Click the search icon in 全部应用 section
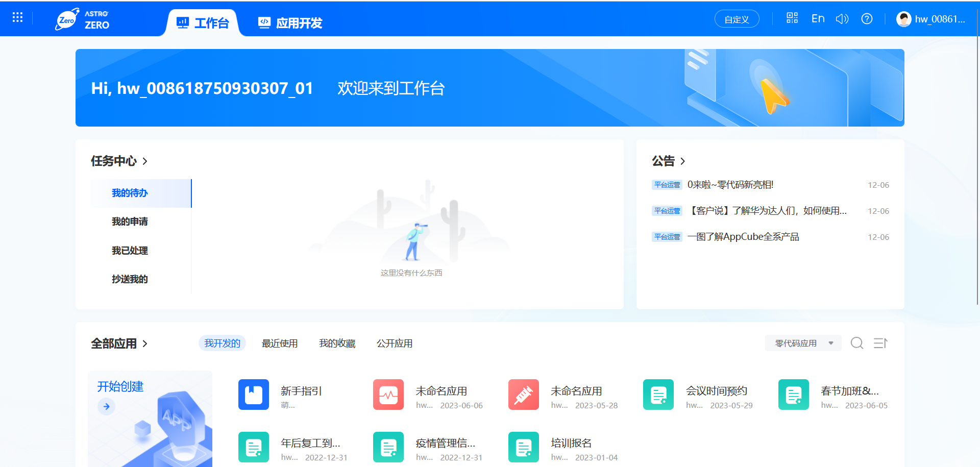980x467 pixels. click(856, 343)
